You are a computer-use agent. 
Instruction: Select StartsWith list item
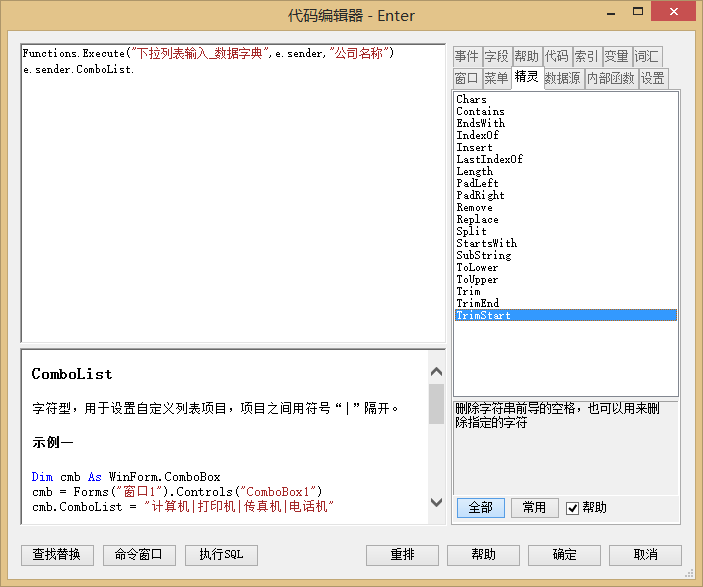click(x=566, y=243)
